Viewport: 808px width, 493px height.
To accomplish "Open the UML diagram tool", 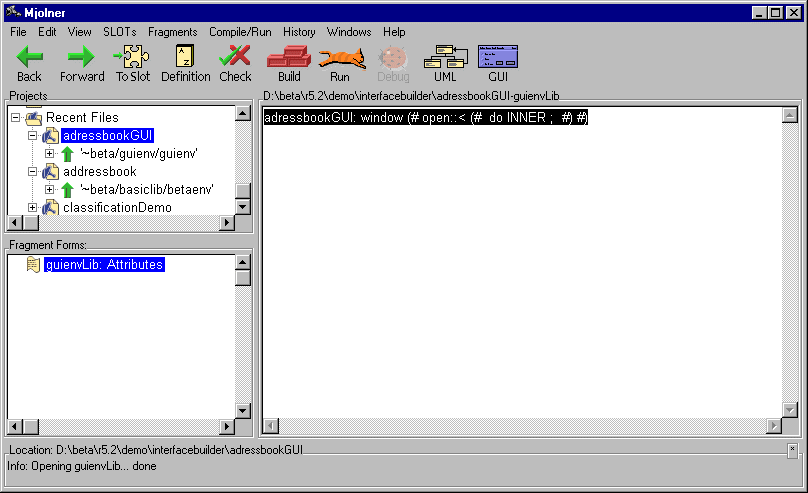I will (x=444, y=58).
